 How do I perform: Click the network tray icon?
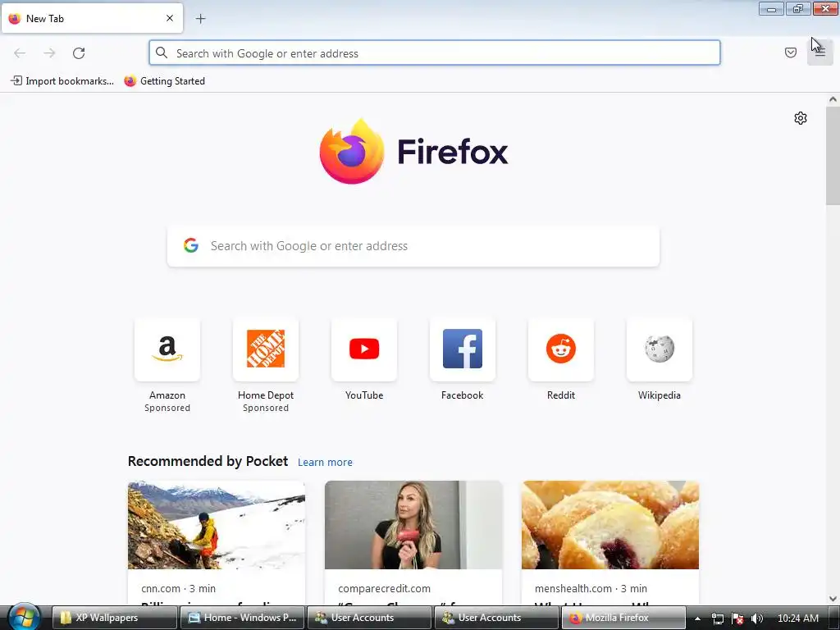[x=718, y=619]
